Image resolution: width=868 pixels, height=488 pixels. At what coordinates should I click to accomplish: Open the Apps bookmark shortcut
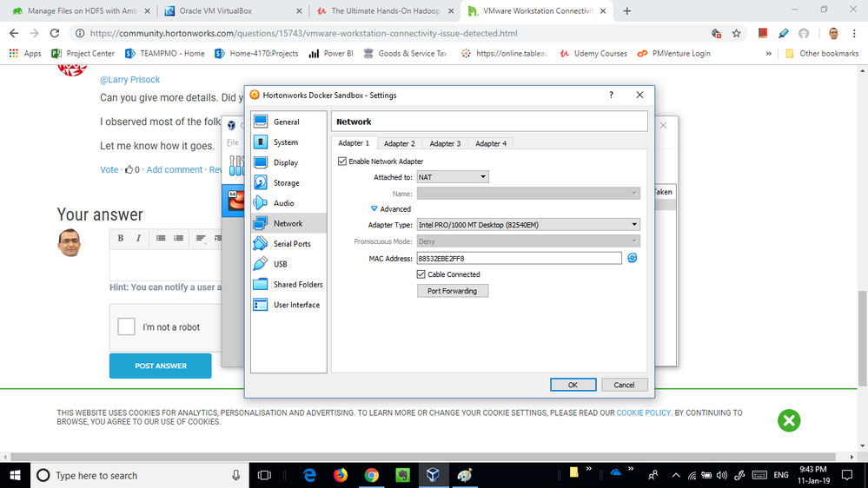click(x=25, y=54)
